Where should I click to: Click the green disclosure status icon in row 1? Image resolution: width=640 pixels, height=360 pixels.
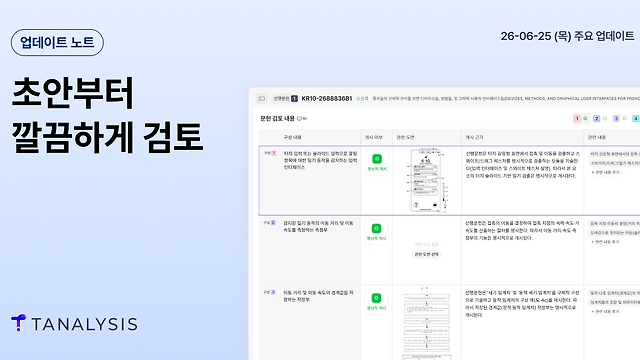click(377, 159)
